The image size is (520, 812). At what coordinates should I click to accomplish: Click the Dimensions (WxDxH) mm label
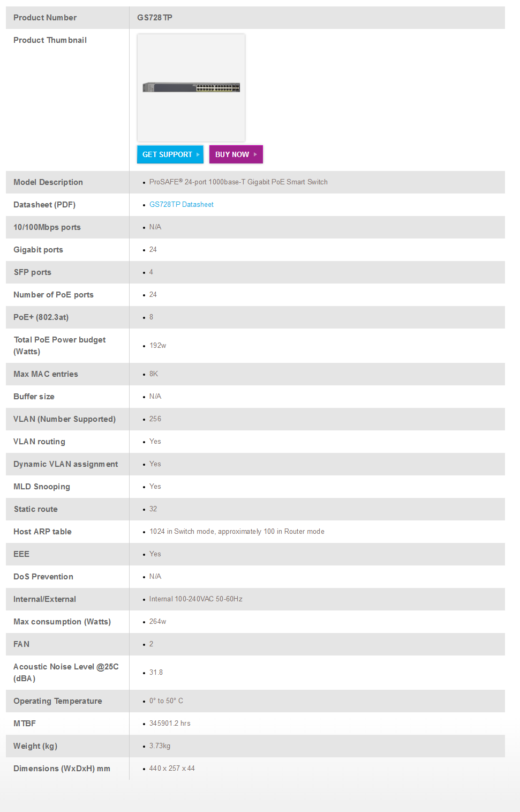(62, 769)
